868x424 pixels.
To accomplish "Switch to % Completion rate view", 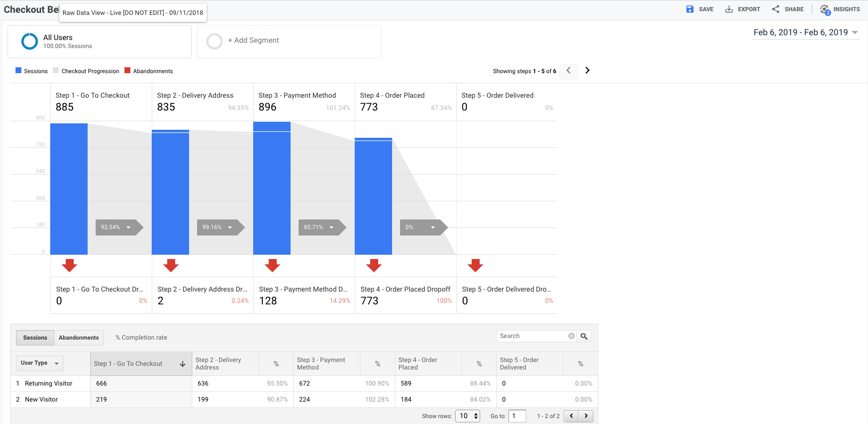I will [141, 337].
